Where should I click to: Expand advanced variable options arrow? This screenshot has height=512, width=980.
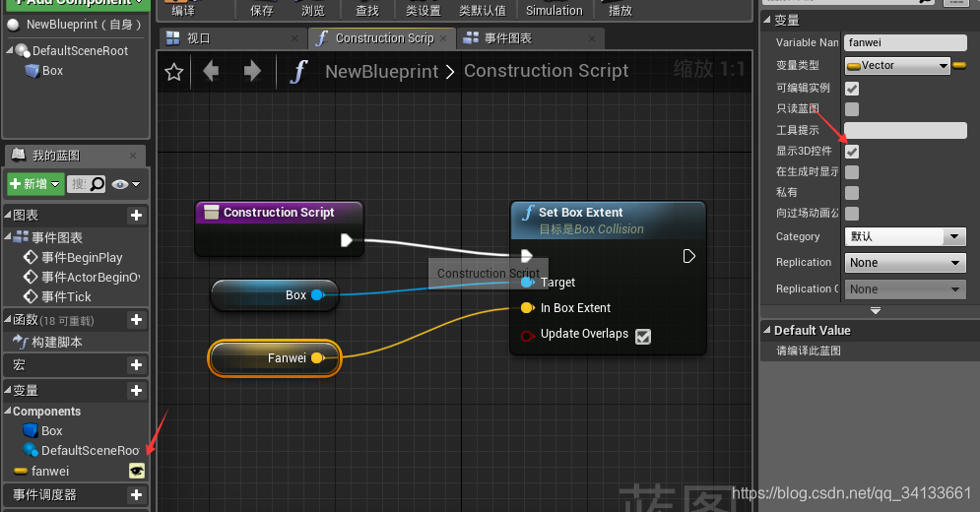(x=875, y=311)
